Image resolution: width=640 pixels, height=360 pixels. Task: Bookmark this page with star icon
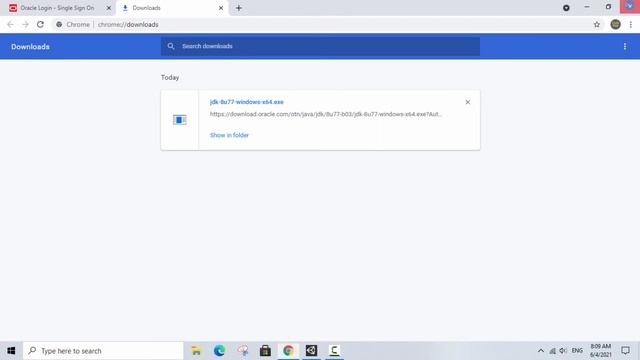click(x=597, y=24)
